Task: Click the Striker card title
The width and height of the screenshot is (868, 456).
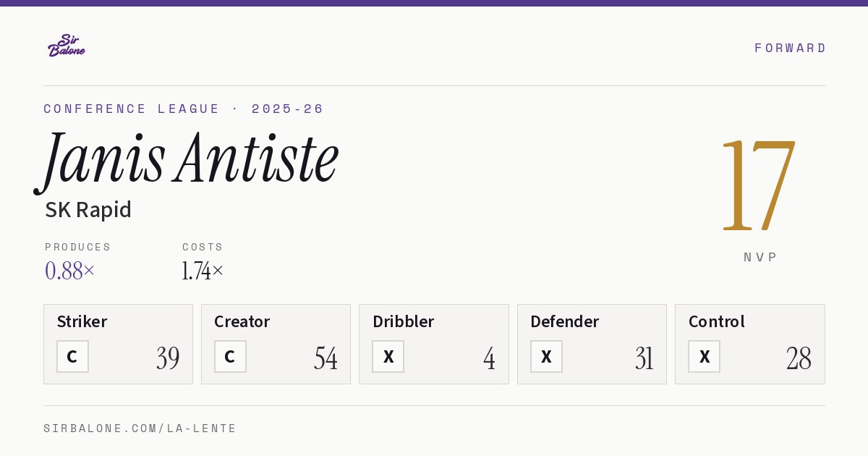Action: pyautogui.click(x=82, y=321)
